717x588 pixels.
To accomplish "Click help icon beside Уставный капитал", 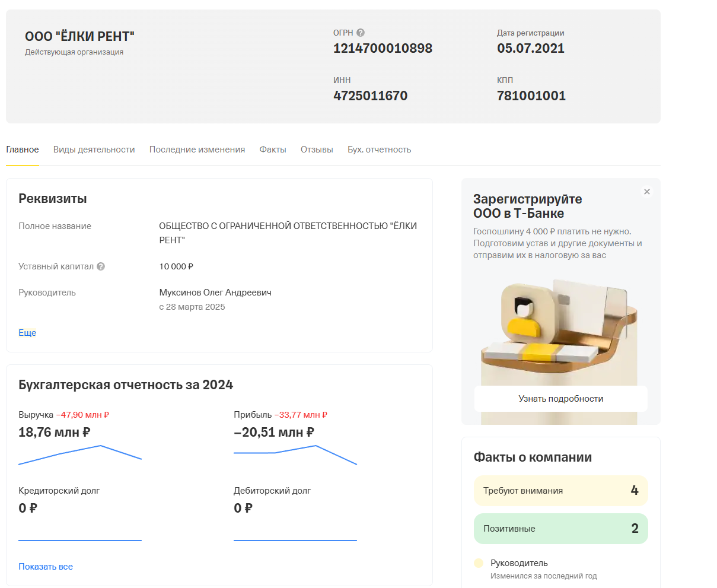I will [101, 266].
